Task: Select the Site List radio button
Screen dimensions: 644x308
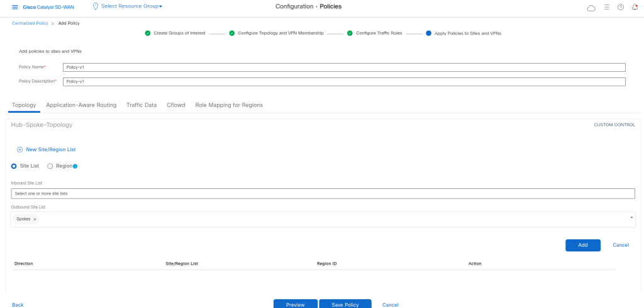Action: (x=14, y=166)
